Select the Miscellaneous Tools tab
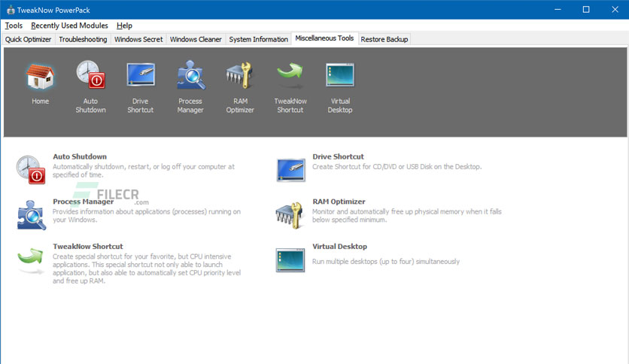Viewport: 629px width, 364px height. [x=324, y=38]
